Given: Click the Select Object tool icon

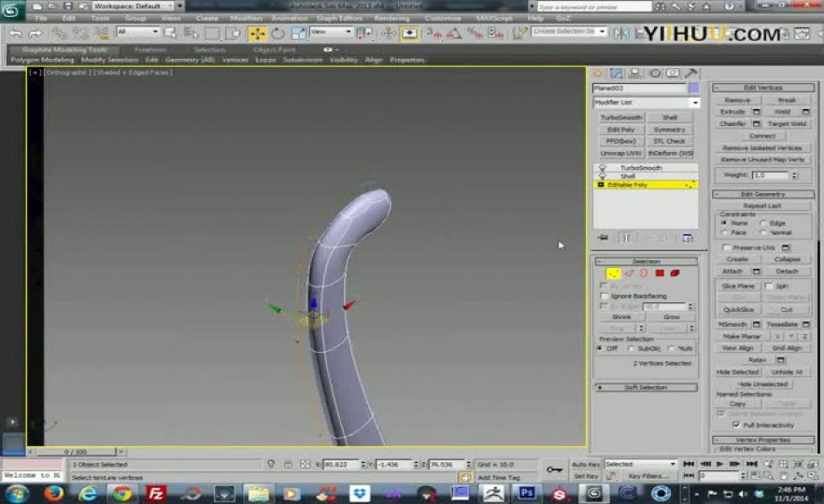Looking at the screenshot, I should (x=170, y=34).
